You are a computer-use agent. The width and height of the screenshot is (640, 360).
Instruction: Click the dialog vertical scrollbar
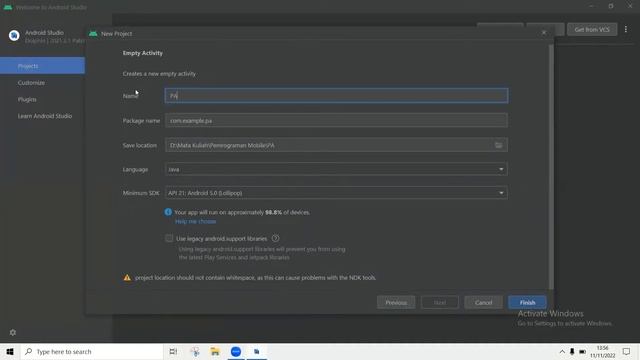551,167
